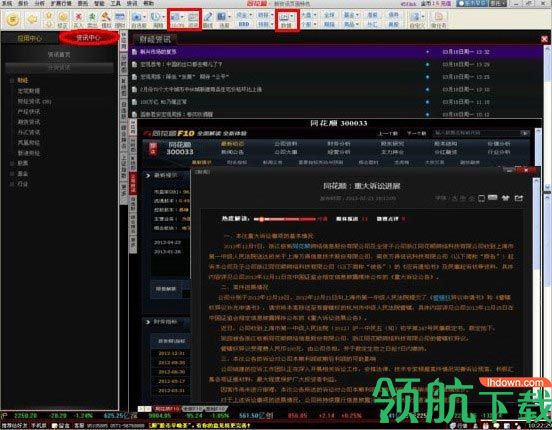Open the 帮助 menu
Screen dimensions: 552x430
coord(149,4)
